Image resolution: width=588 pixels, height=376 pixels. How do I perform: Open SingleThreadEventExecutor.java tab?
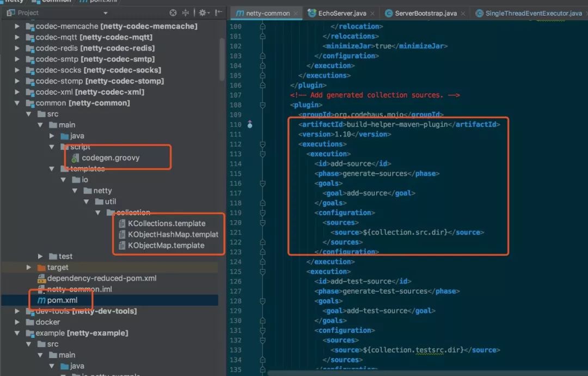click(529, 14)
